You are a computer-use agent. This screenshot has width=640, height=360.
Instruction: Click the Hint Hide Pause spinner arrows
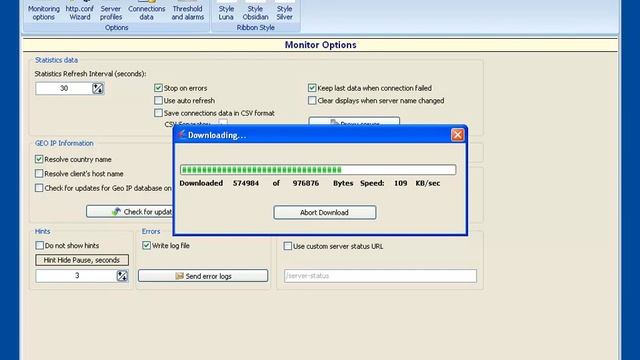[122, 276]
